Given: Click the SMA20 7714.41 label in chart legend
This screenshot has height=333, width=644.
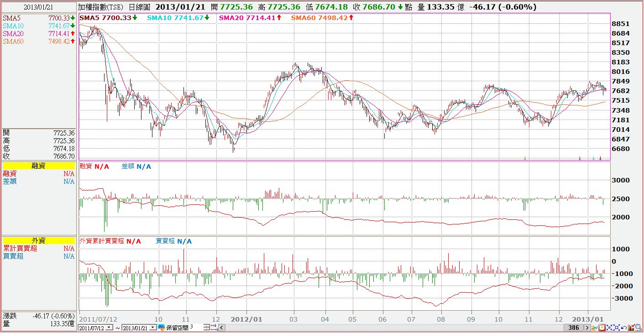Looking at the screenshot, I should point(250,17).
